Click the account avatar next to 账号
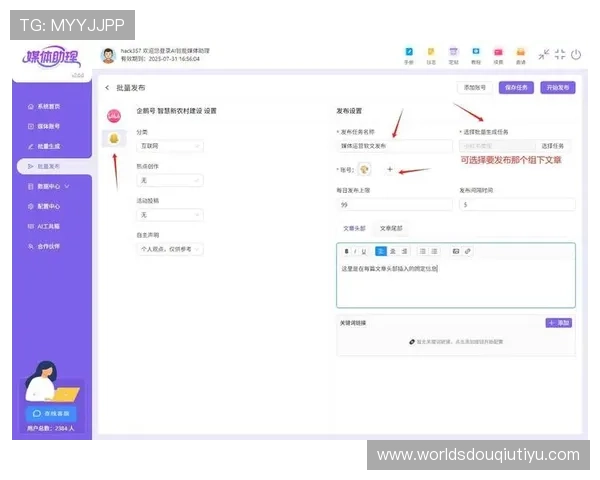Screen dimensions: 600x480 364,169
